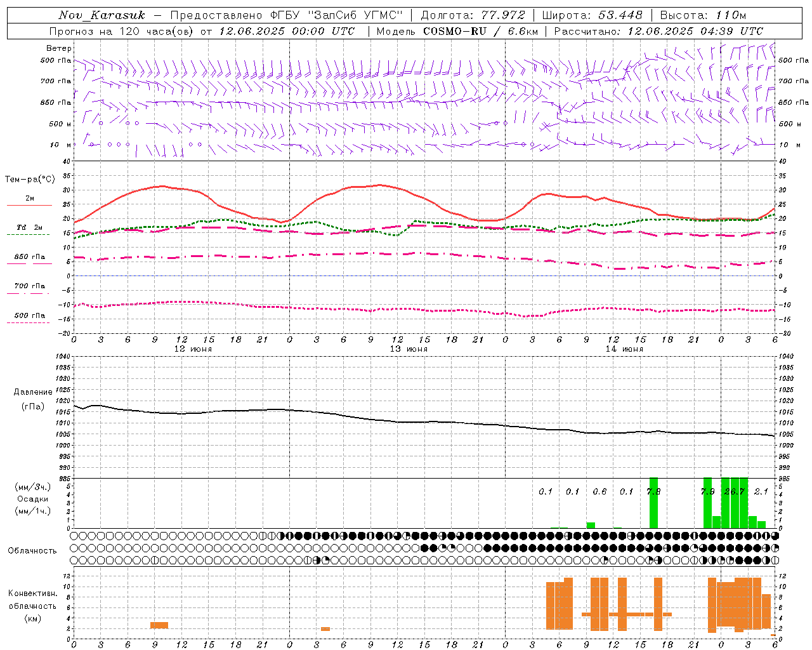Viewport: 812px width, 650px height.
Task: Click the Давление pressure panel label
Action: coord(33,392)
